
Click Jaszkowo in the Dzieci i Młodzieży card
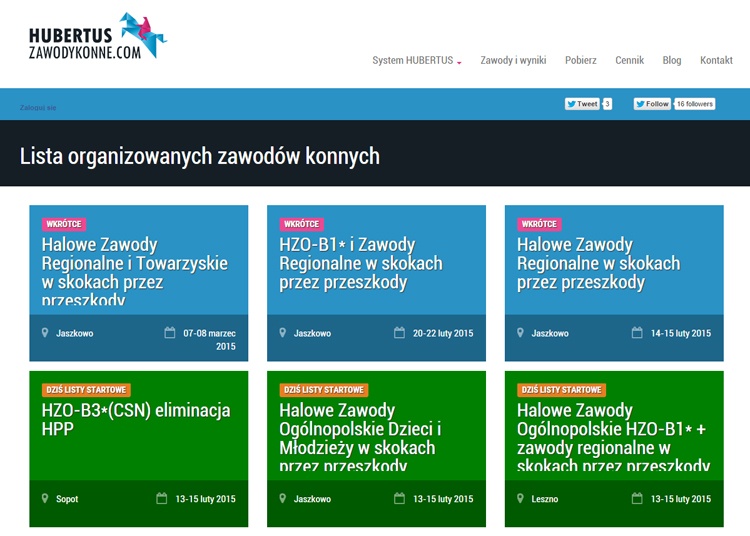(312, 499)
